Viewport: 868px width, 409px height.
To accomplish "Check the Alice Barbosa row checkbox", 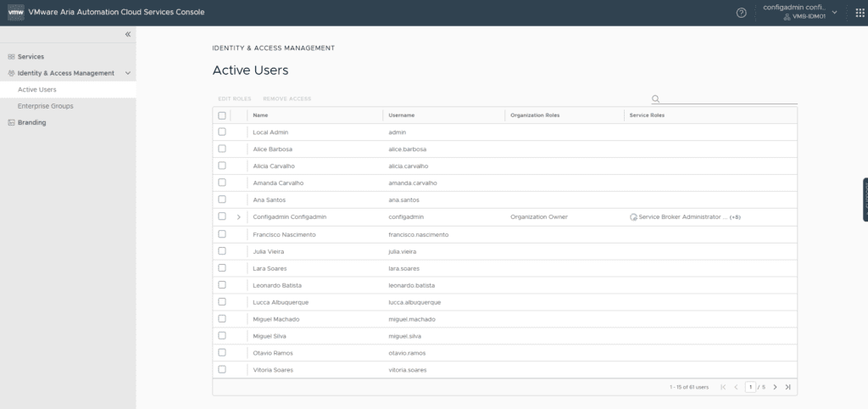I will point(222,148).
